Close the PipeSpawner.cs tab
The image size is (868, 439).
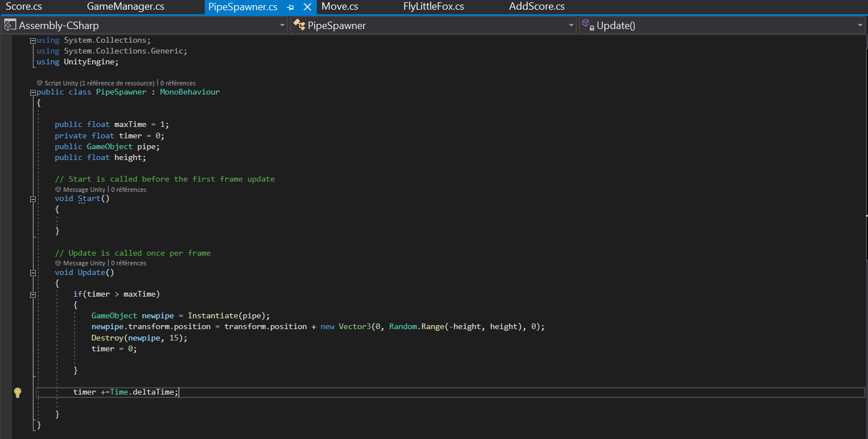pos(307,7)
